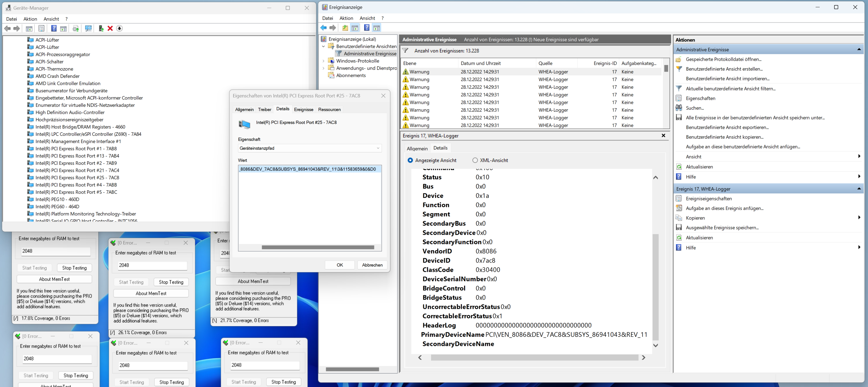Screen dimensions: 868x387
Task: Click filter icon beside Aktuelle Ansicht filtern
Action: (679, 89)
